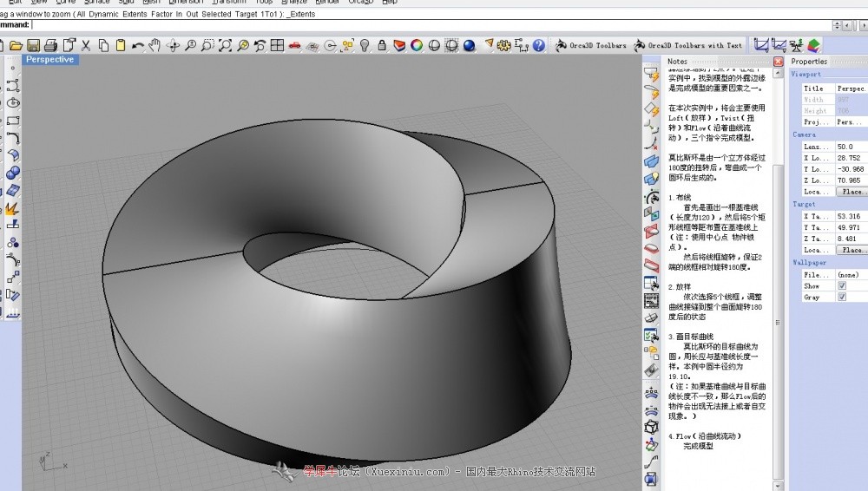Click the blue render sphere icon

(x=470, y=45)
